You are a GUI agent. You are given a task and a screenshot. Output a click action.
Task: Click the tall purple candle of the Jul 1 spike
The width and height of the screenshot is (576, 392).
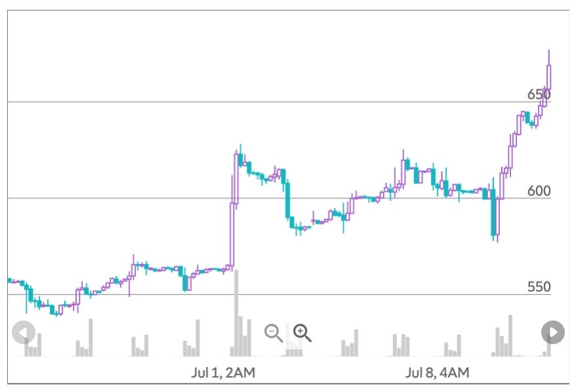coord(232,234)
